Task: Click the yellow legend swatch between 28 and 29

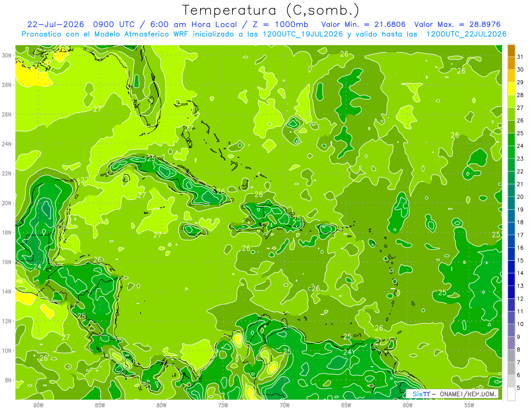Action: (x=511, y=89)
